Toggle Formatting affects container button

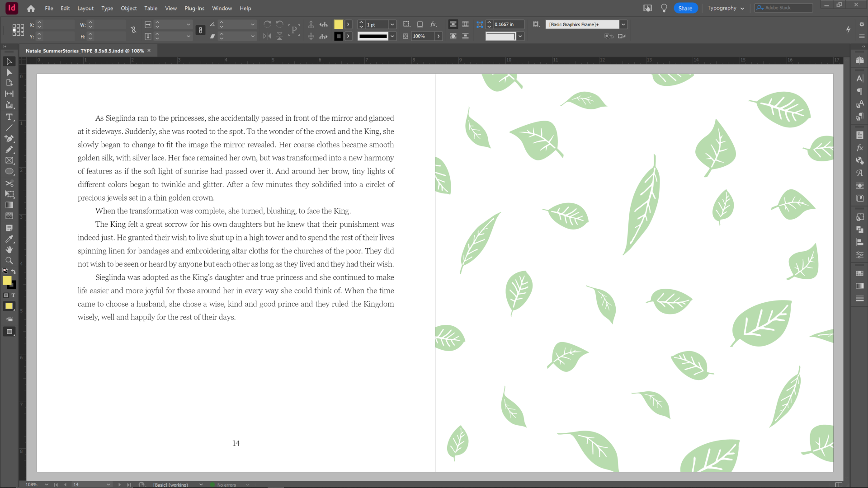point(6,295)
